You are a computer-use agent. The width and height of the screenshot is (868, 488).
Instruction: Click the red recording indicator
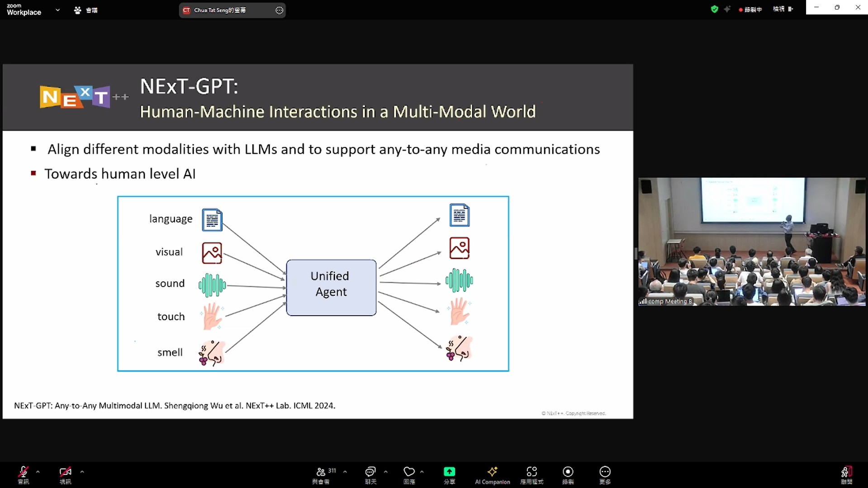[750, 9]
